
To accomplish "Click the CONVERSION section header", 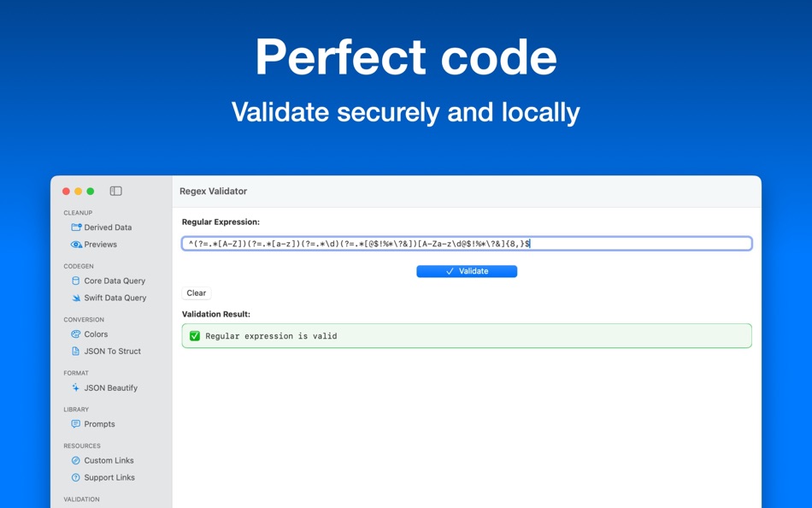I will pos(84,319).
